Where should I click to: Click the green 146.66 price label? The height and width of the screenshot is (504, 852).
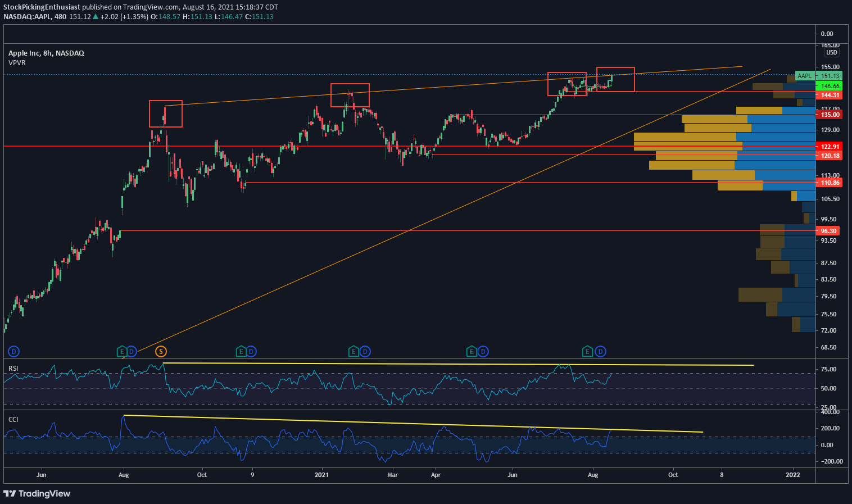coord(830,86)
